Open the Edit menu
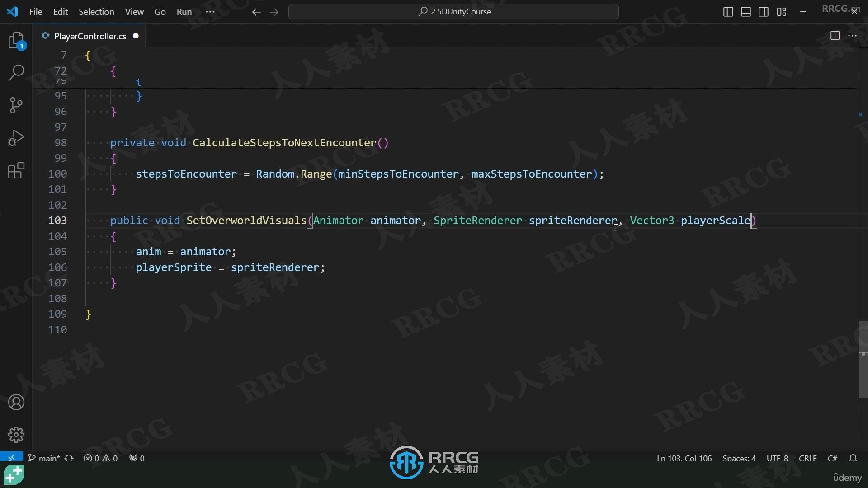Image resolution: width=868 pixels, height=488 pixels. click(x=61, y=12)
